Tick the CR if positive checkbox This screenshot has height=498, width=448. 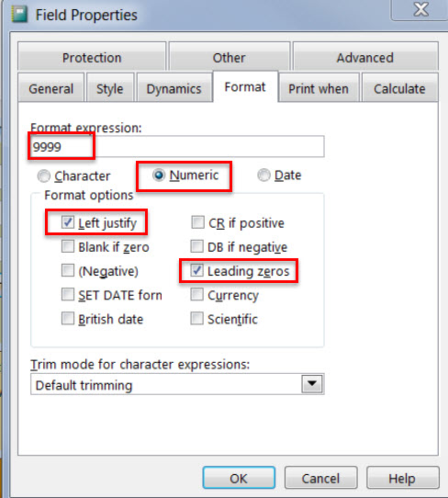pyautogui.click(x=197, y=222)
